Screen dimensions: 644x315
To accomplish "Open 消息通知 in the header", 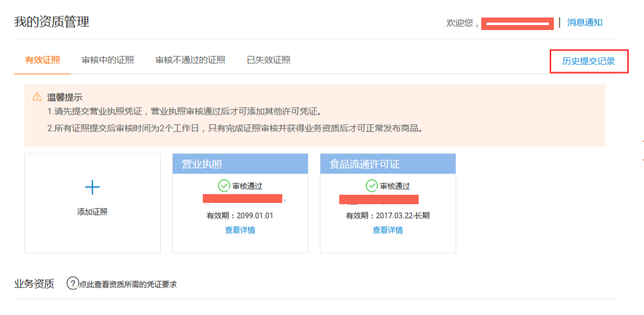I will point(585,23).
